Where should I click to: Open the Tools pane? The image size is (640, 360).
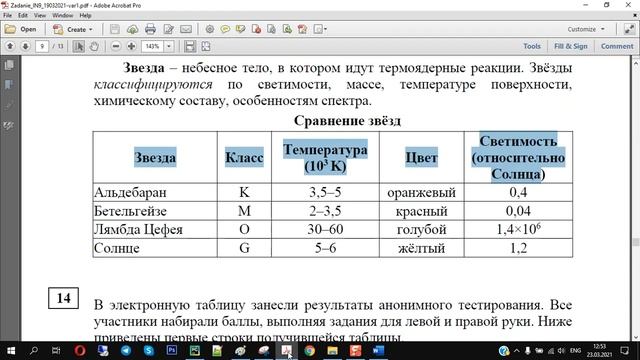[x=532, y=46]
